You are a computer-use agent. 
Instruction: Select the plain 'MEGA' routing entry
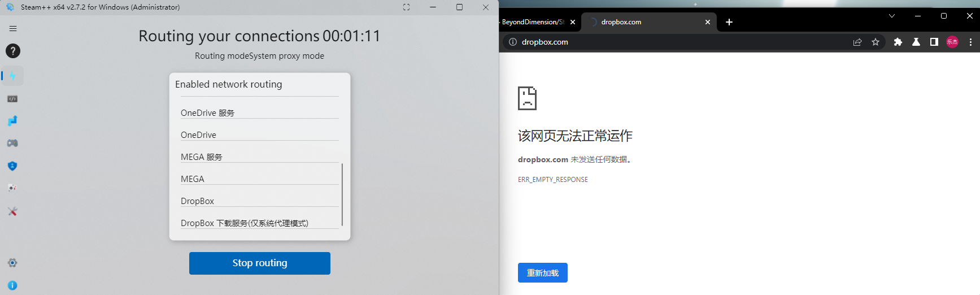pos(260,179)
